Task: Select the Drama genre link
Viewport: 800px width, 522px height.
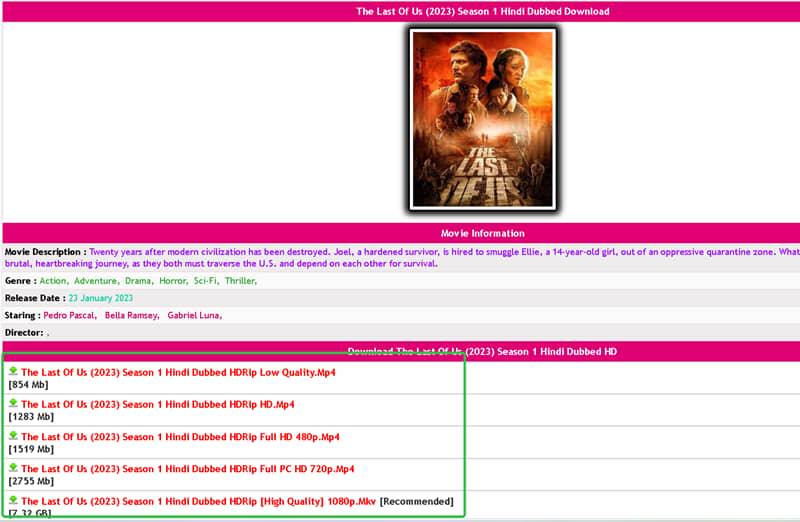Action: (x=139, y=281)
